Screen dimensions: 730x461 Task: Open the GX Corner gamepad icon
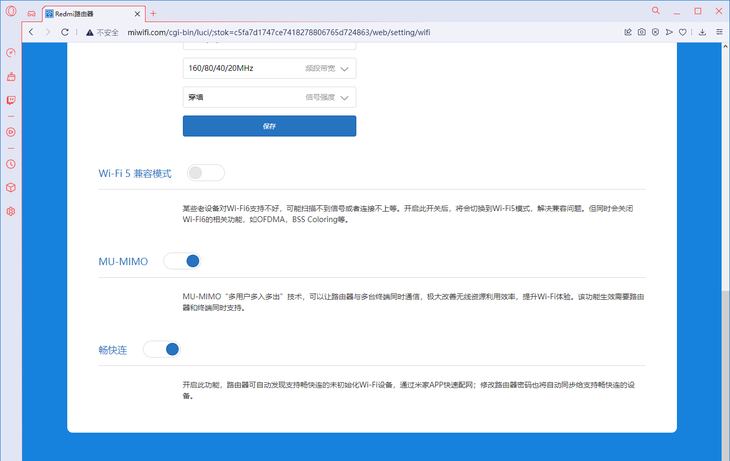(31, 13)
